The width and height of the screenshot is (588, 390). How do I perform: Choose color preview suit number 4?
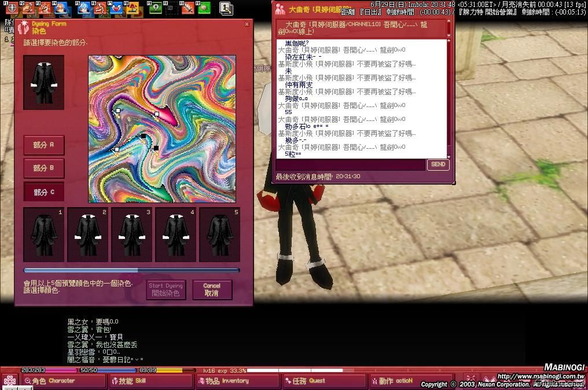pyautogui.click(x=175, y=234)
